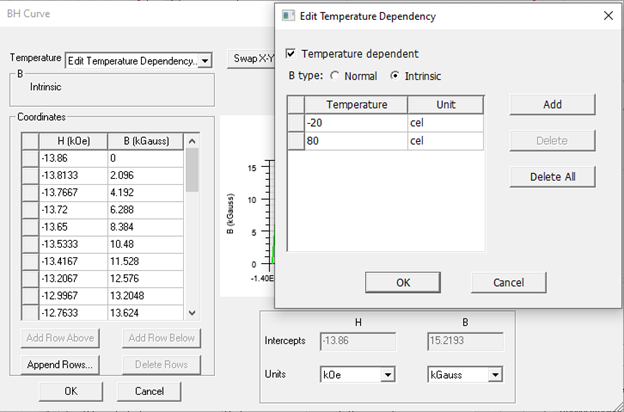Viewport: 624px width, 412px height.
Task: Click the Append Rows button
Action: pos(60,365)
